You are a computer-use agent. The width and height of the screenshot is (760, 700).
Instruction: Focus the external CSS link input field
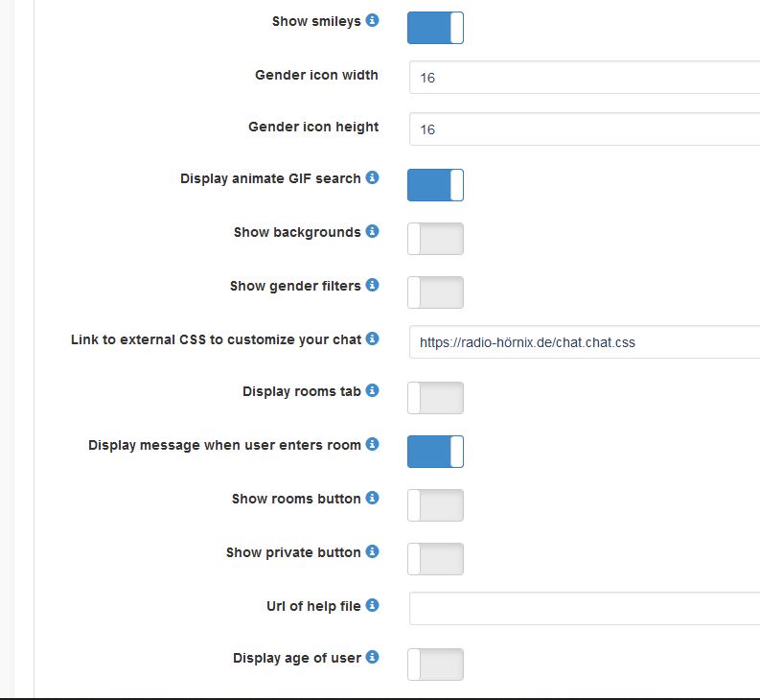click(585, 342)
